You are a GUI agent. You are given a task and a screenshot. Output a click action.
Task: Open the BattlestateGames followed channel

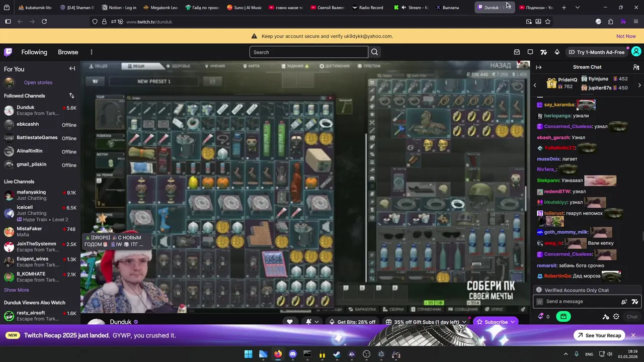(40, 138)
